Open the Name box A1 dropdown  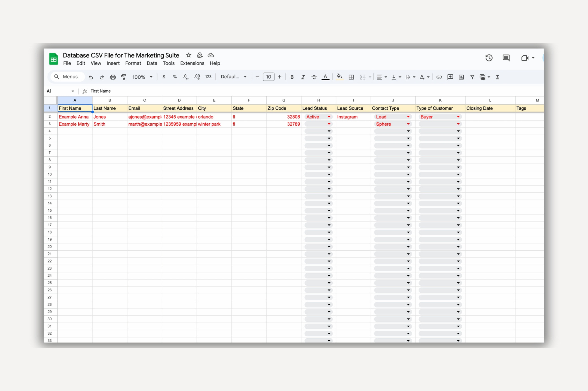click(73, 91)
